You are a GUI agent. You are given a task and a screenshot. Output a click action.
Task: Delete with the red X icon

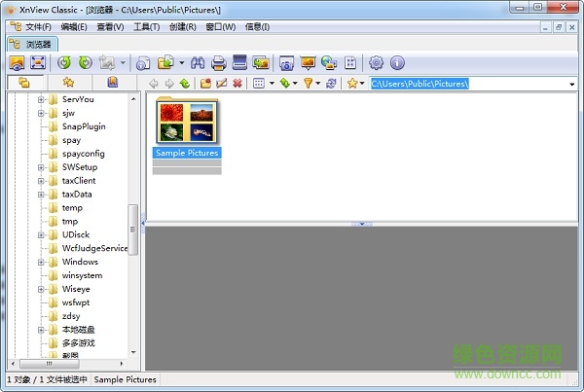point(237,84)
